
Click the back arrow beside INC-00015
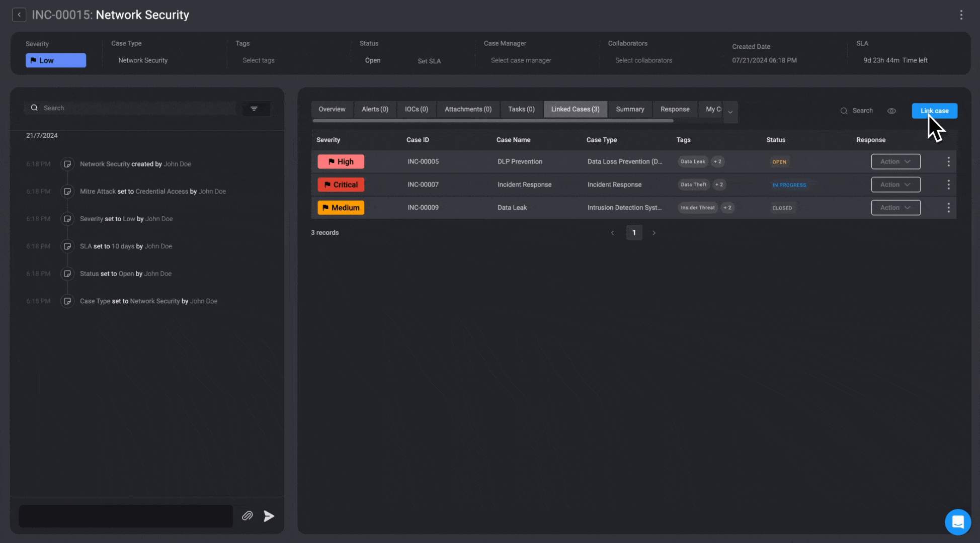[x=19, y=15]
